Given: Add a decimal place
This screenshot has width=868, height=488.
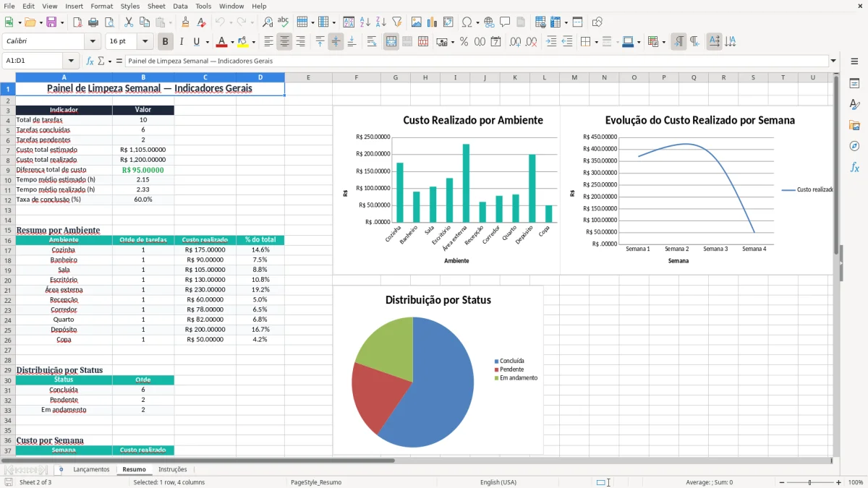Looking at the screenshot, I should click(515, 42).
